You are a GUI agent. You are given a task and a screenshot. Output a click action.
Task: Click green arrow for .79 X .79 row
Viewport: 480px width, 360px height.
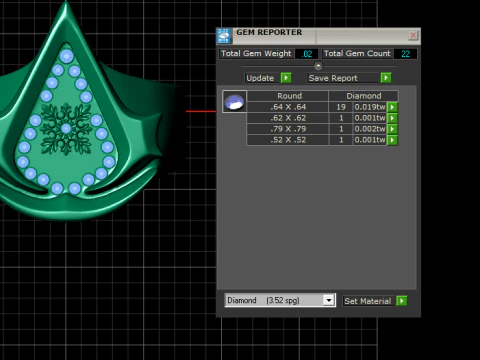(x=392, y=129)
